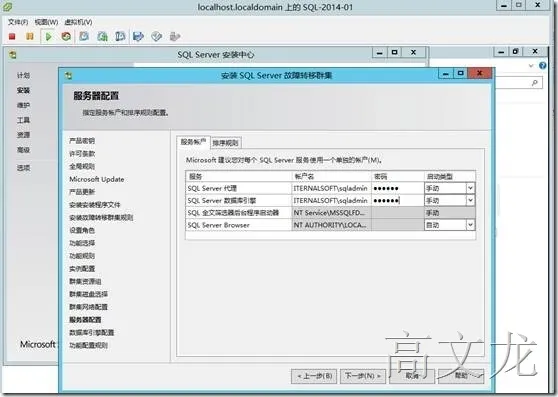Viewport: 558px width, 397px height.
Task: Click the 上一步(B) back button
Action: [314, 376]
